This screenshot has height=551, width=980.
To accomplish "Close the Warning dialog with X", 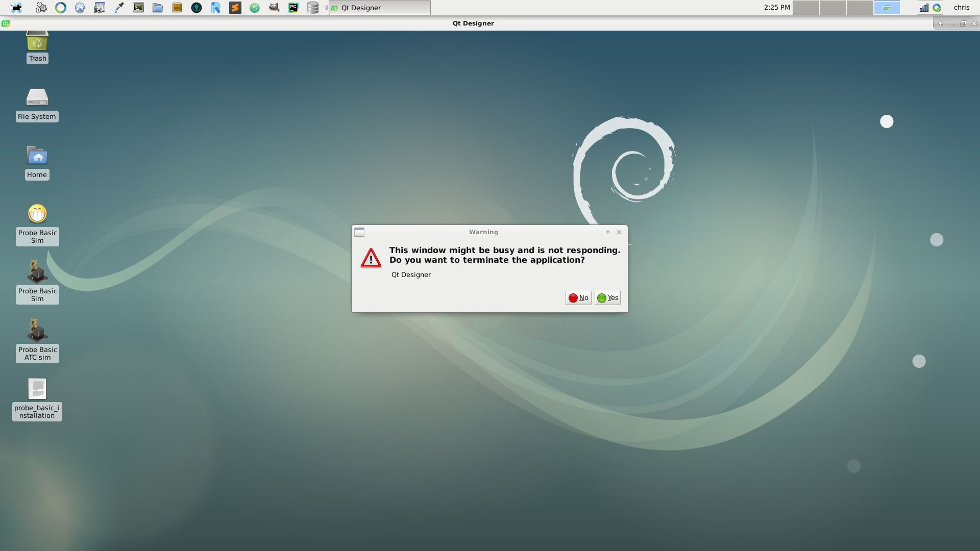I will (619, 232).
